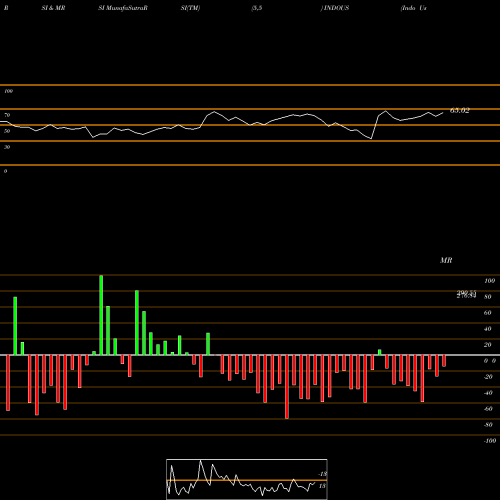
Task: Click the deepest red bar in MR histogram
Action: coord(287,387)
